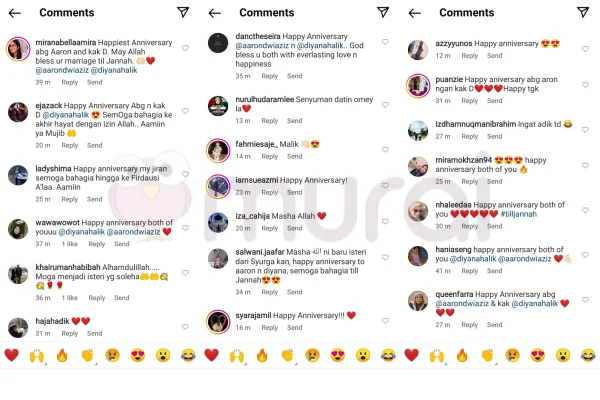Screen dimensions: 600x400
Task: Select the crying-laughing emoji at the far right
Action: [588, 355]
